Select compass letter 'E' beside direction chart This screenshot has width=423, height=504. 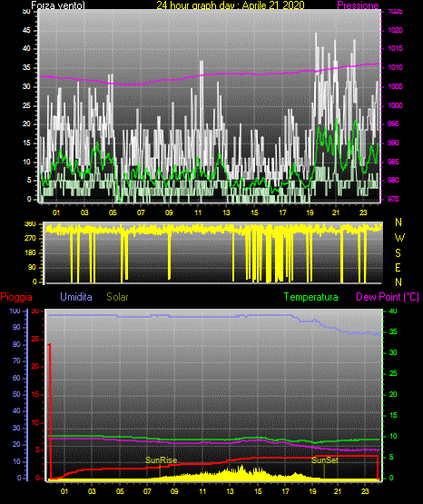tap(398, 267)
